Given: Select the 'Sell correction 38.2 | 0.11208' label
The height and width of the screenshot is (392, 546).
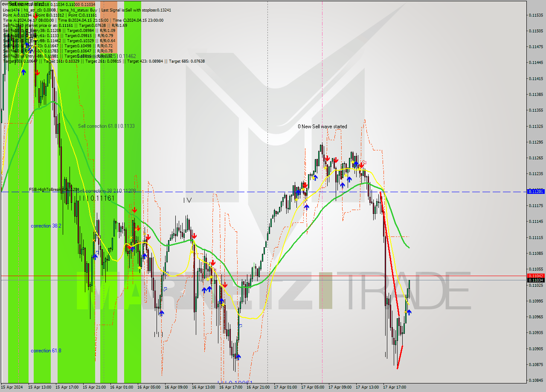Looking at the screenshot, I should (x=107, y=191).
